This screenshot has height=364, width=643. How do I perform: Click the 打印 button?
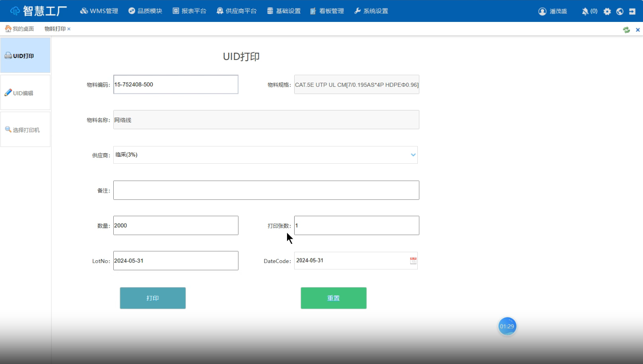click(x=153, y=298)
